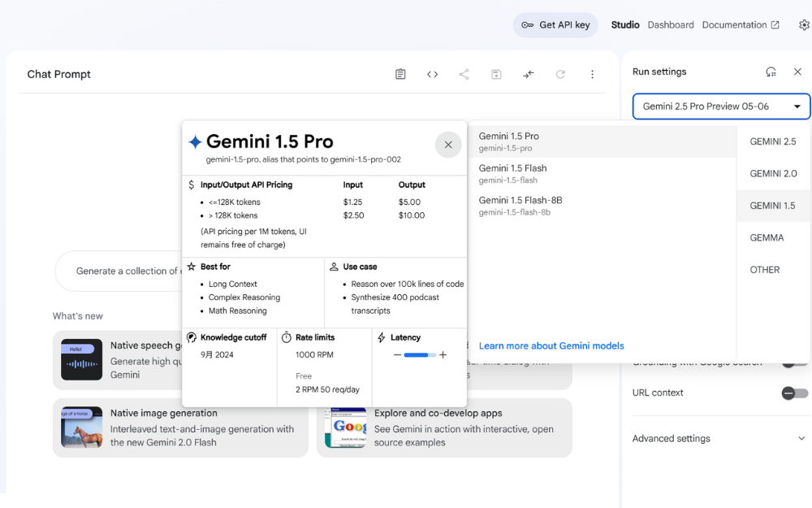Open the settings gear in header
Viewport: 812px width, 508px height.
(x=804, y=25)
